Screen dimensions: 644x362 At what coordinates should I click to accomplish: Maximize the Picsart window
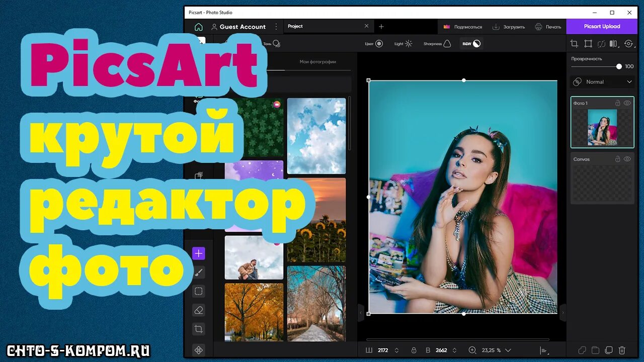pos(612,13)
